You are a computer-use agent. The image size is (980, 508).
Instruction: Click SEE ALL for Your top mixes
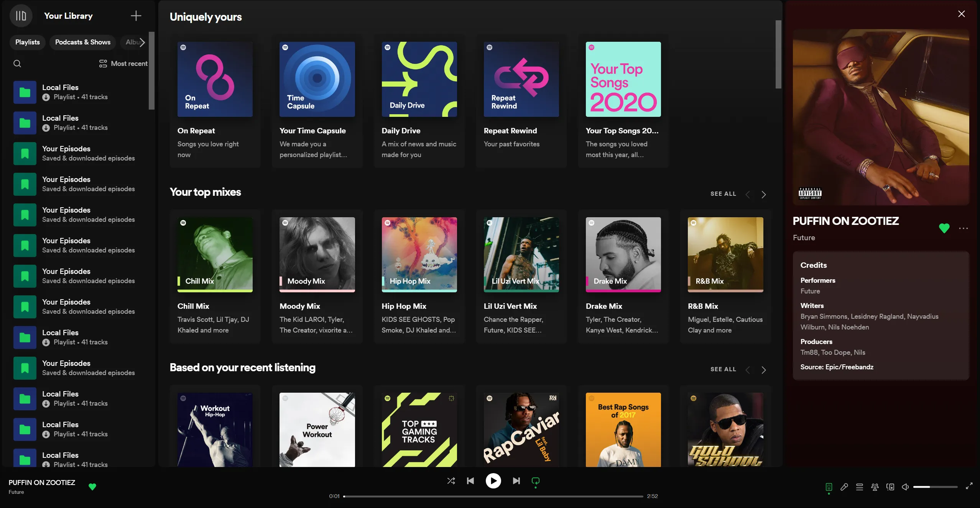click(722, 194)
